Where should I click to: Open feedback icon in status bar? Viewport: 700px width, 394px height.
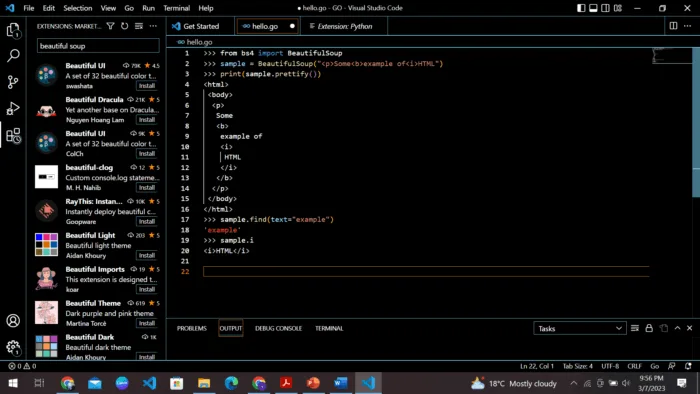[x=671, y=366]
